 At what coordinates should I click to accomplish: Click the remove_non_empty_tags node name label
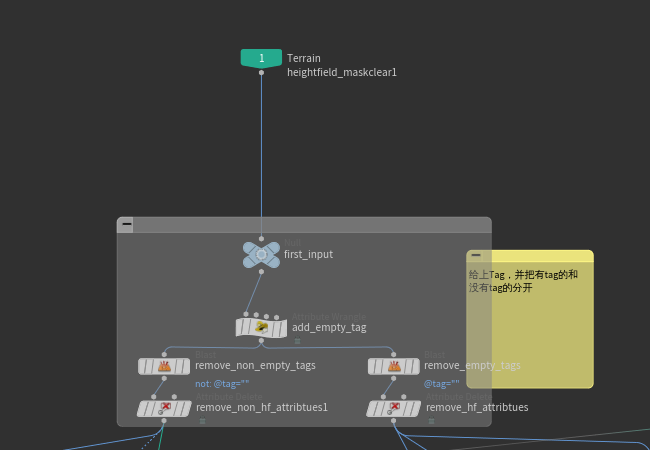tap(255, 366)
